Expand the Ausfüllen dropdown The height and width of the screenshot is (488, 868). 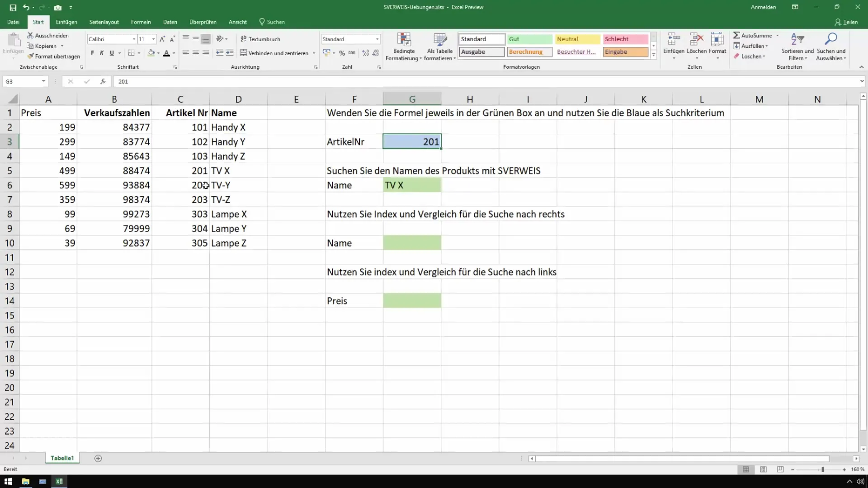point(767,46)
